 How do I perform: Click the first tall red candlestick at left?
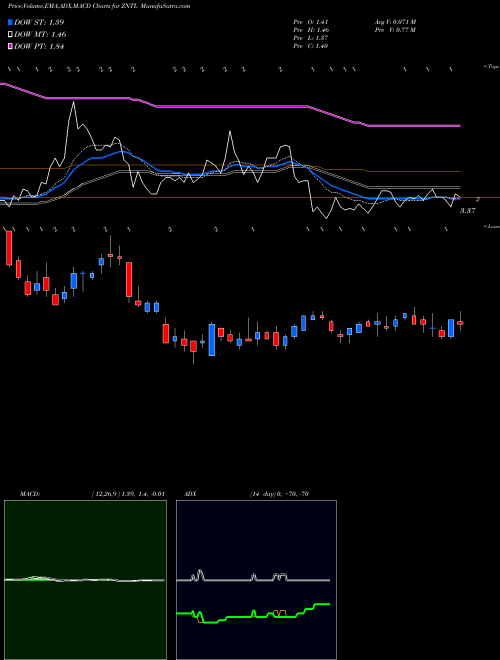pyautogui.click(x=9, y=248)
